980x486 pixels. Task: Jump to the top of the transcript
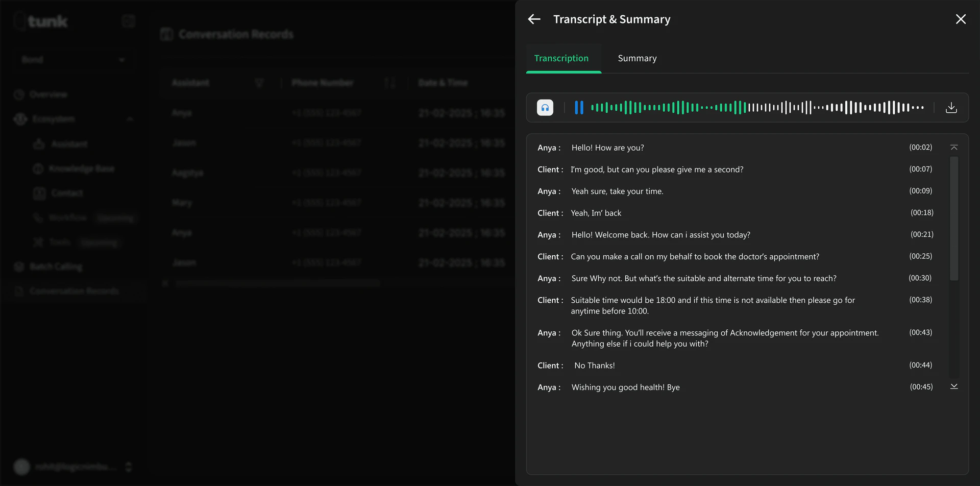click(954, 147)
